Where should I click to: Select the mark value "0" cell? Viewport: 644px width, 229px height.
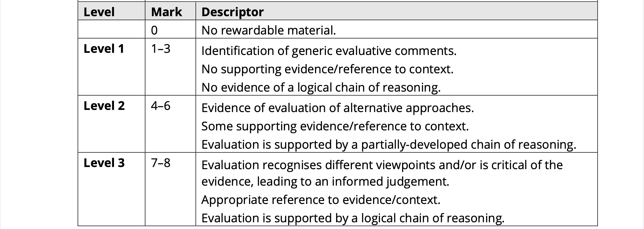click(x=154, y=30)
